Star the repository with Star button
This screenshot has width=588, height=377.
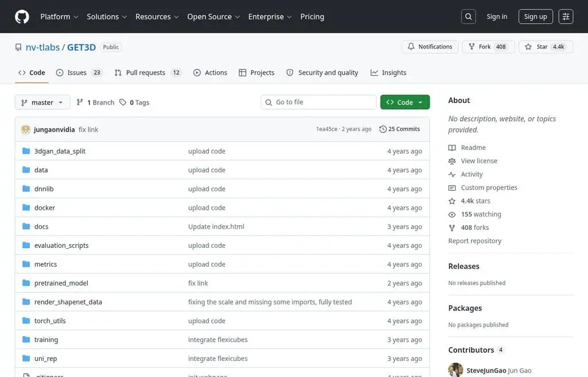(546, 47)
